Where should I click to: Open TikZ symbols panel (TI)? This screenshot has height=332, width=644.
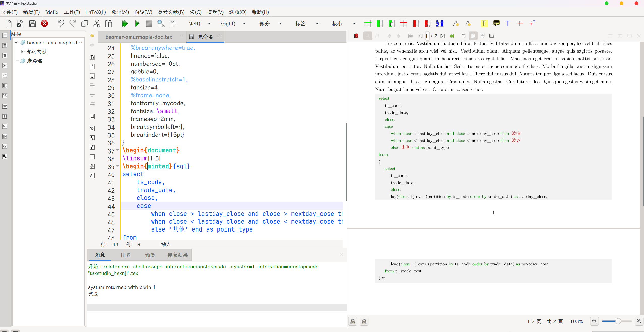[x=5, y=116]
